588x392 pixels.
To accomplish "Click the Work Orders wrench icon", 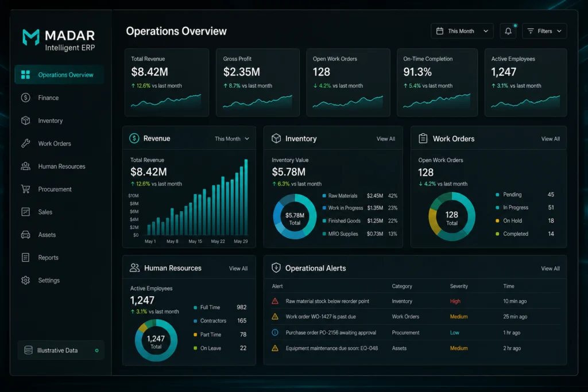I will pos(25,143).
